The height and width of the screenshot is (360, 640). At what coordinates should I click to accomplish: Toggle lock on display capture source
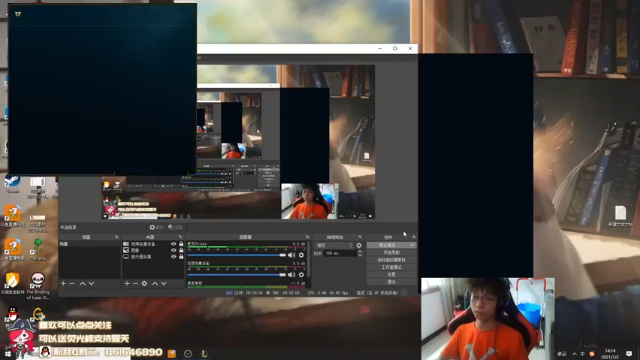click(x=181, y=257)
